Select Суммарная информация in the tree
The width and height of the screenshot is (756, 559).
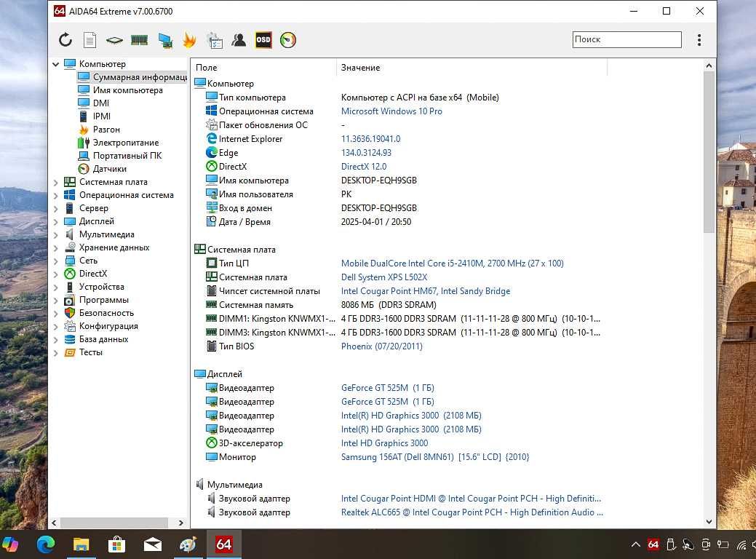[132, 76]
